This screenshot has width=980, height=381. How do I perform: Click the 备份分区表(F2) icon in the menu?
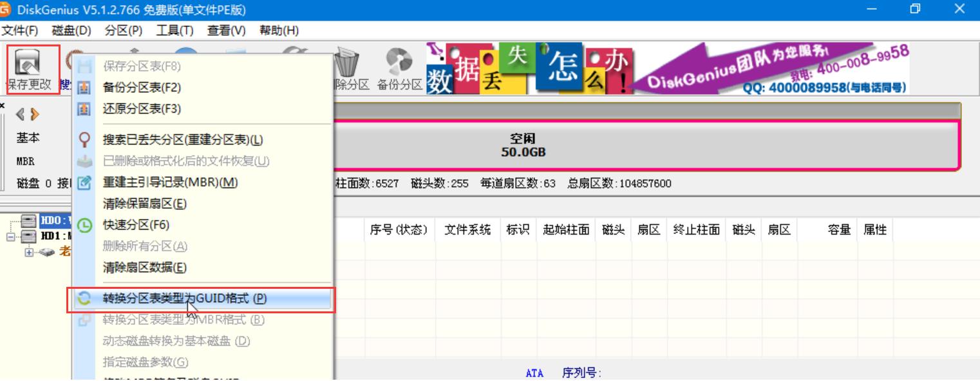[84, 87]
